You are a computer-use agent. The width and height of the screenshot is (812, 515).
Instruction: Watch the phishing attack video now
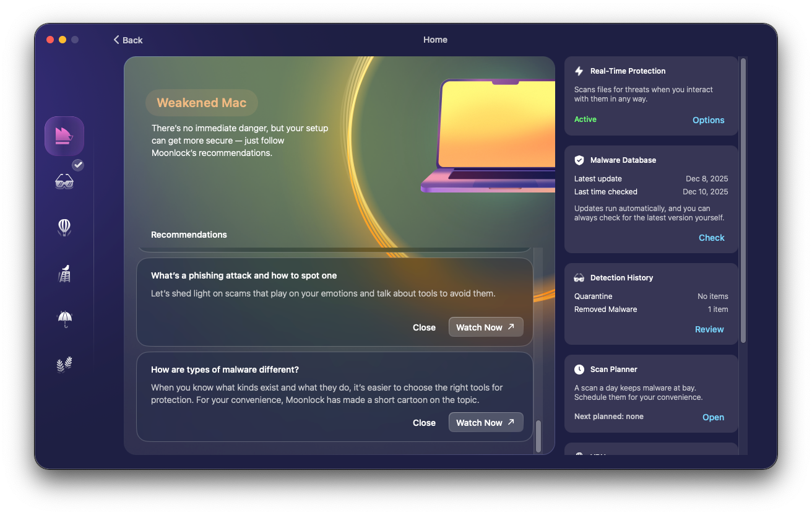click(x=485, y=327)
